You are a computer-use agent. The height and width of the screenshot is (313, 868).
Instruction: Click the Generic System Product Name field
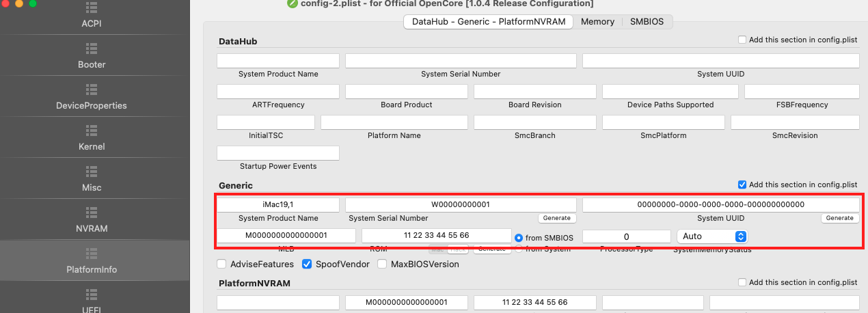click(x=278, y=204)
